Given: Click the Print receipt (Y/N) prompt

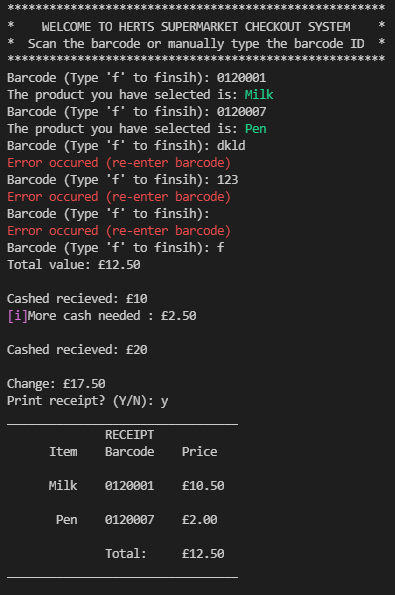Looking at the screenshot, I should 87,401.
